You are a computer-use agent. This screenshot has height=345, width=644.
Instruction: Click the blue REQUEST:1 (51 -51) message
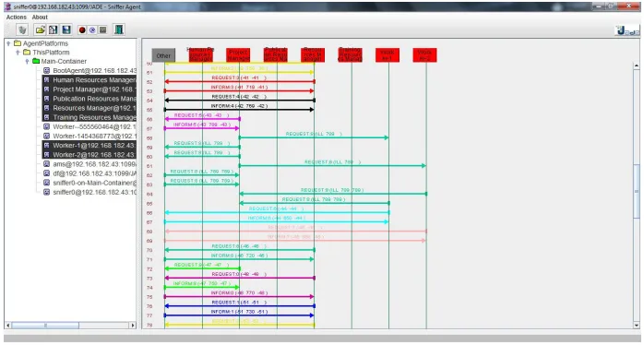pyautogui.click(x=240, y=305)
